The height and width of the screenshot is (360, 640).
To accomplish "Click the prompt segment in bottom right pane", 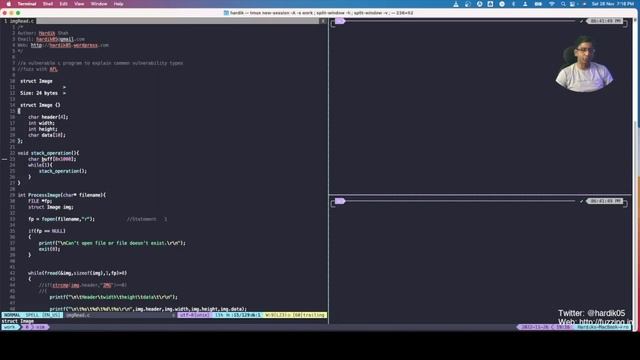I will 340,201.
